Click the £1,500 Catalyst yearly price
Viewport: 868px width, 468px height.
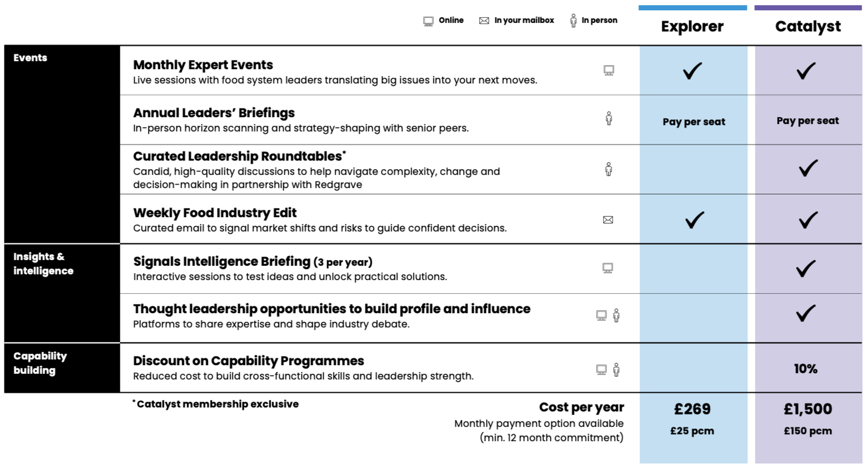(x=807, y=409)
